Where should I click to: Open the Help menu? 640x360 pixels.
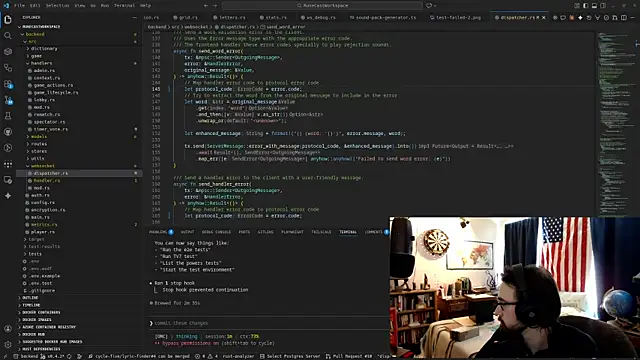click(145, 6)
